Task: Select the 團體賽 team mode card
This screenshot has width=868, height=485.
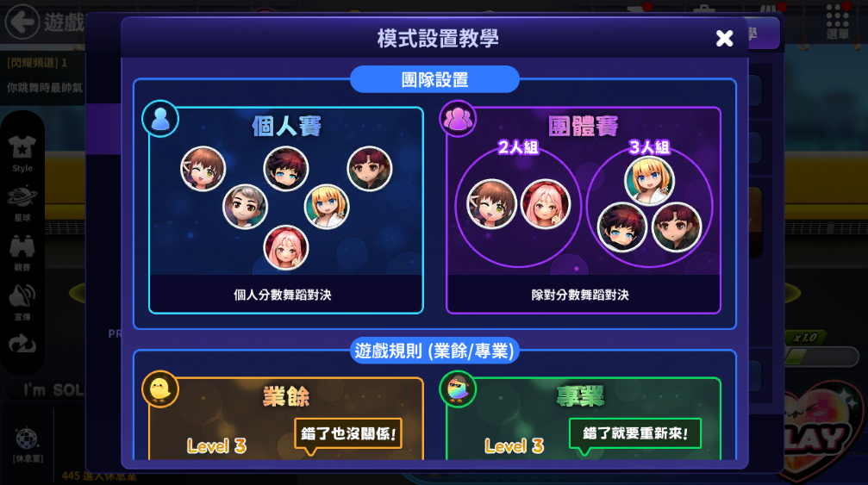Action: [x=584, y=210]
